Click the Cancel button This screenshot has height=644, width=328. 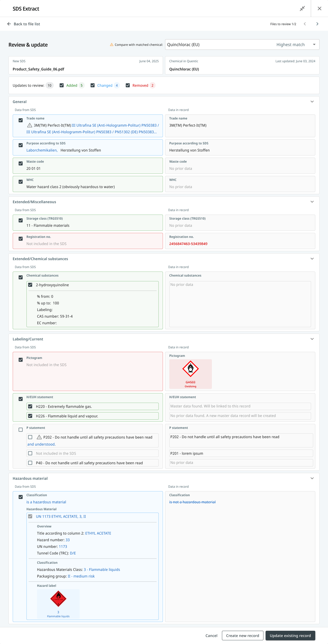click(211, 636)
